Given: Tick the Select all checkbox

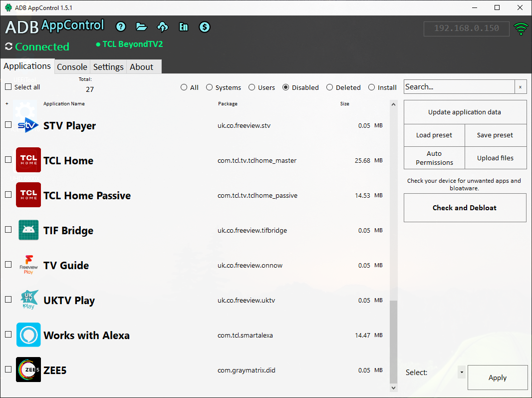Looking at the screenshot, I should pos(8,87).
